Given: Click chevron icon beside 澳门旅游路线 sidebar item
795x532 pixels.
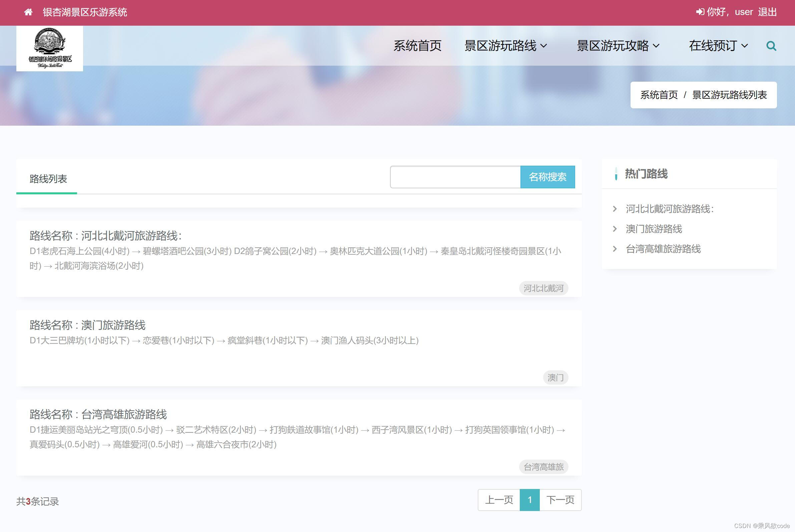Looking at the screenshot, I should (615, 229).
